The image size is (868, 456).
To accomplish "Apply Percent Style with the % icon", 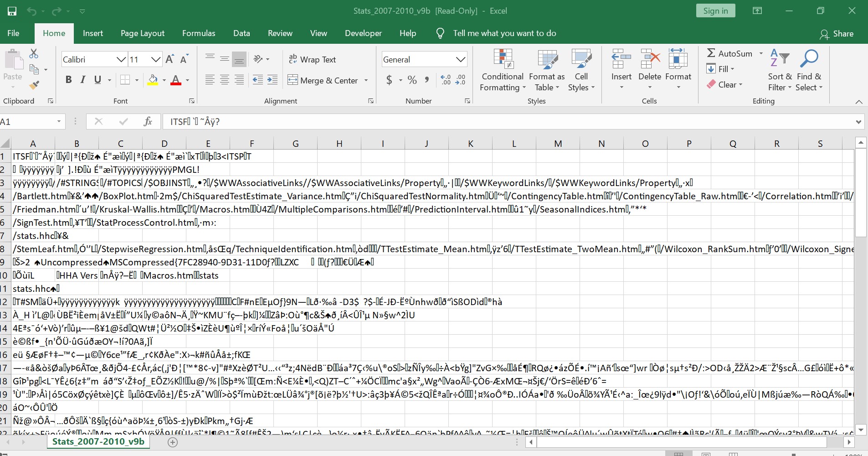I will pyautogui.click(x=412, y=80).
